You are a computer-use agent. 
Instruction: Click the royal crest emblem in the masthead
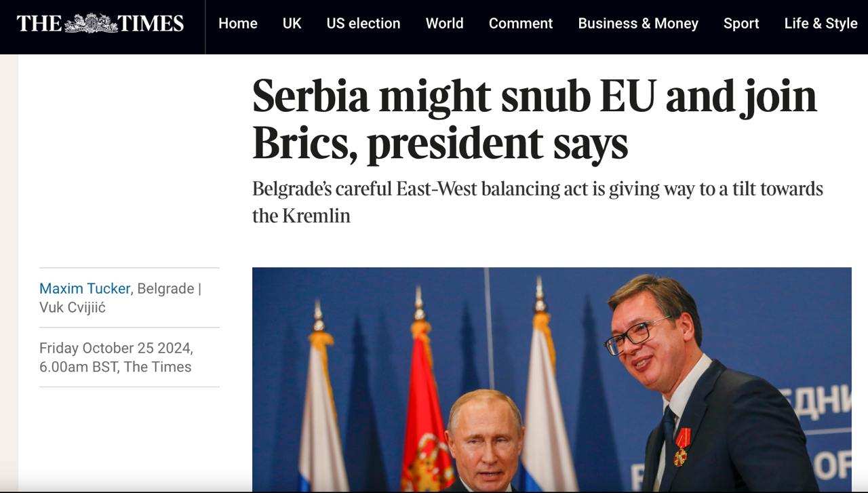(x=91, y=23)
